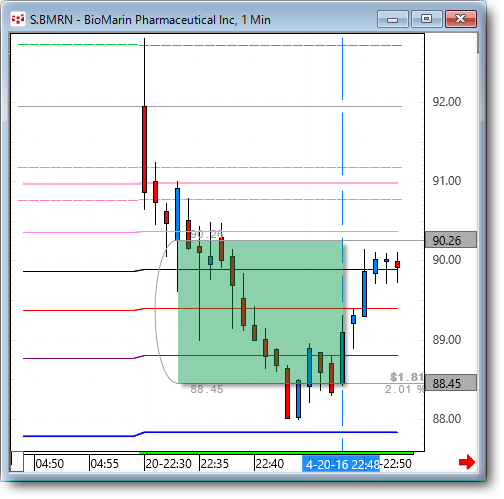This screenshot has height=499, width=504.
Task: Click the 04:50 time axis label
Action: click(x=50, y=464)
